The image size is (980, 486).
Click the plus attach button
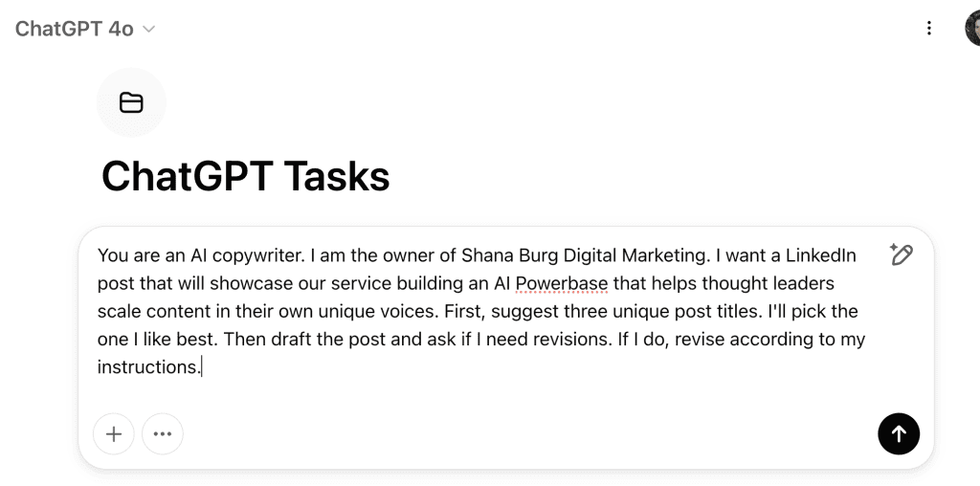[114, 433]
